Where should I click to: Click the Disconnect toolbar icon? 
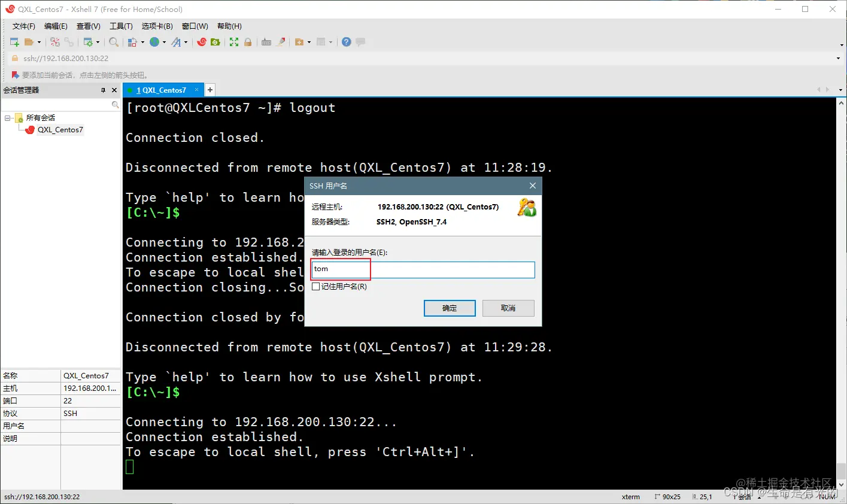pyautogui.click(x=55, y=42)
